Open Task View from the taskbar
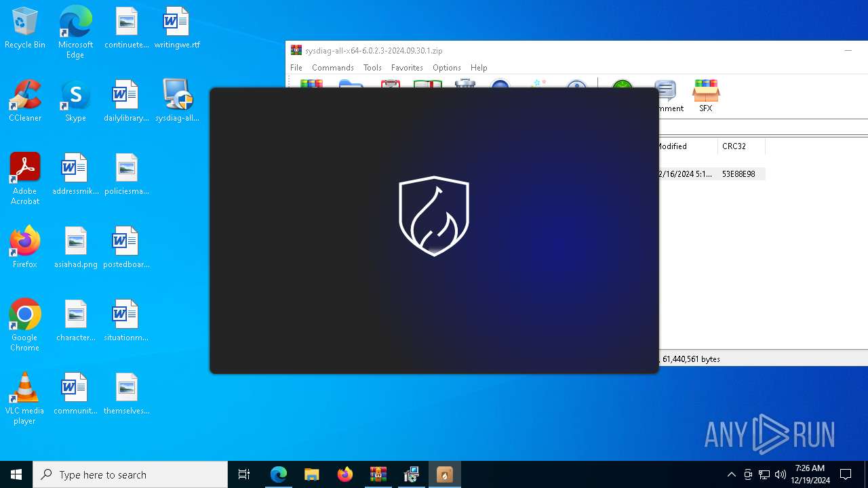The image size is (868, 488). [244, 474]
